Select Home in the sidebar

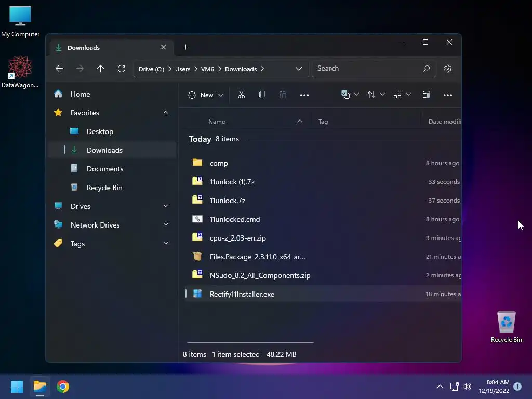112,94
